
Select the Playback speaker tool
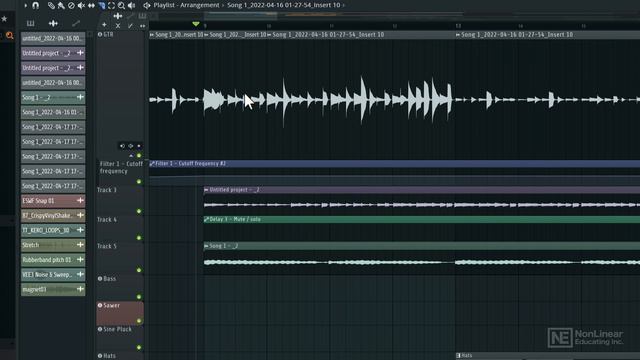click(131, 5)
